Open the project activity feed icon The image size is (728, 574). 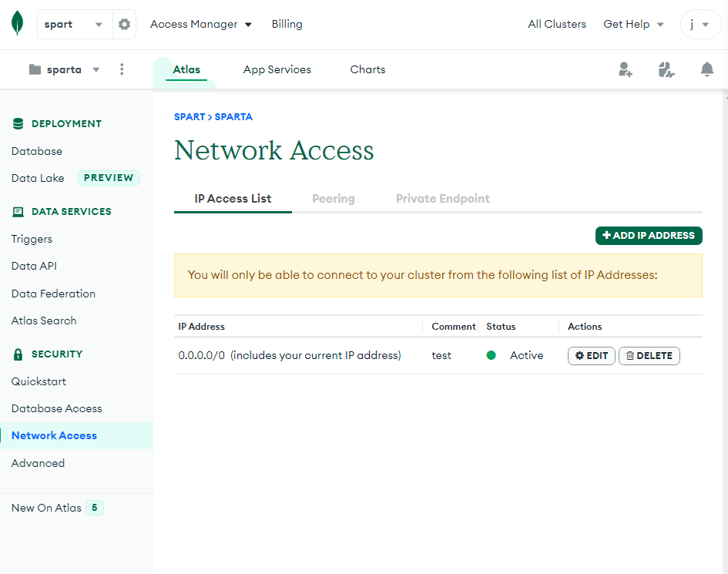point(666,69)
